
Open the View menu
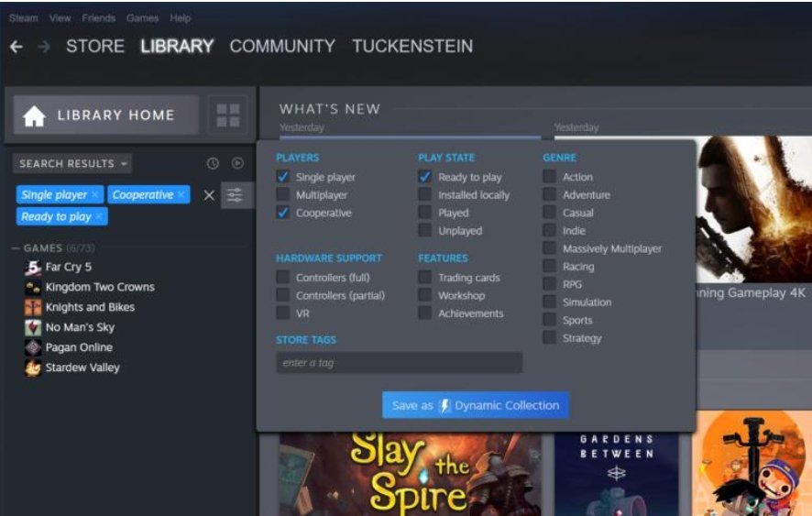[x=60, y=18]
